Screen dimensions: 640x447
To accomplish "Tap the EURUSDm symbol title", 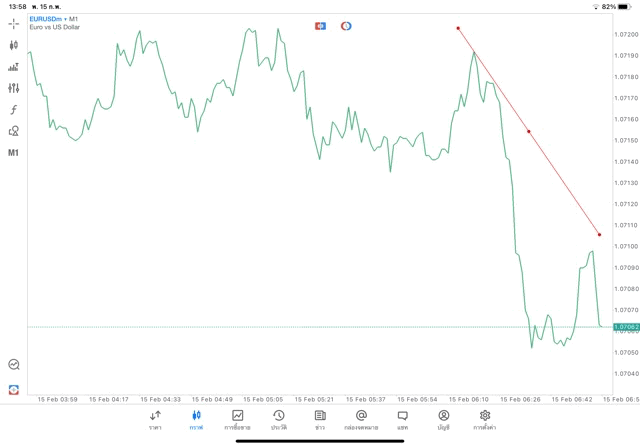I will 46,19.
